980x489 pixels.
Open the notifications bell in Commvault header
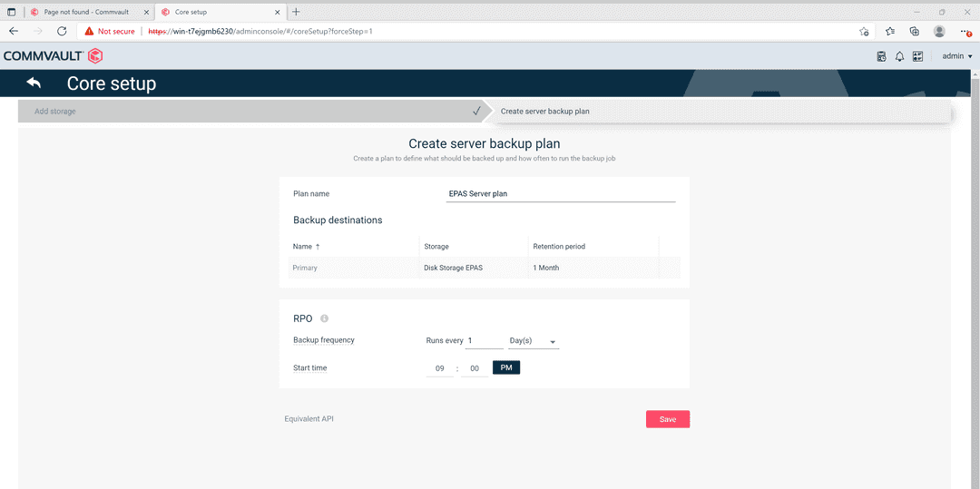click(899, 56)
